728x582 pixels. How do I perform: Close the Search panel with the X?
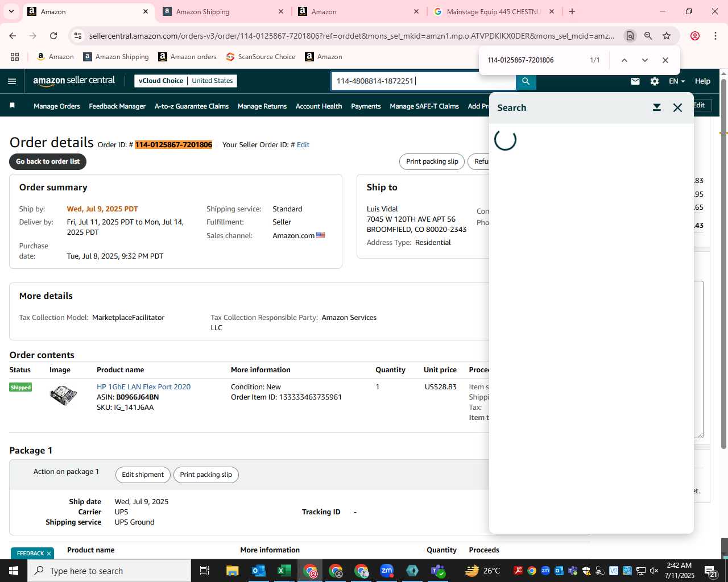677,107
